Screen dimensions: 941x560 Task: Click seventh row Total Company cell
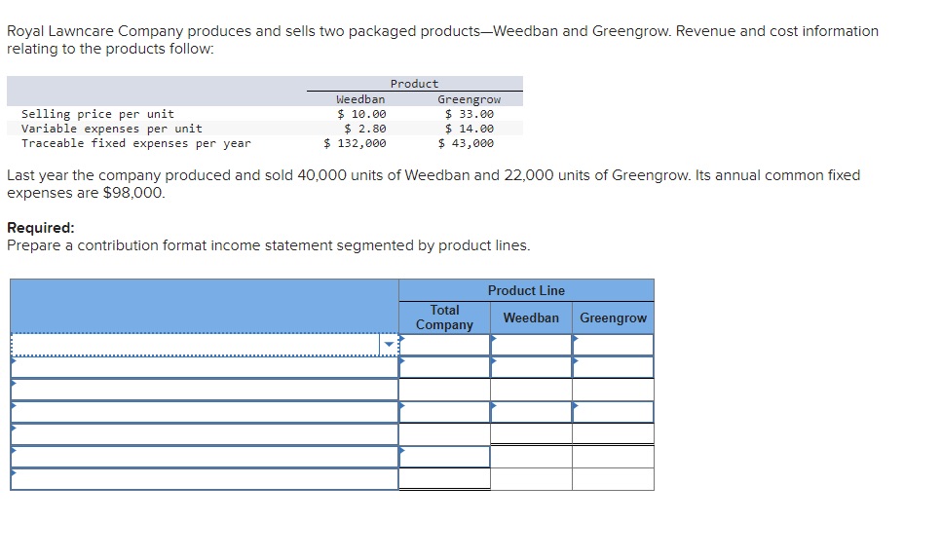pyautogui.click(x=445, y=479)
